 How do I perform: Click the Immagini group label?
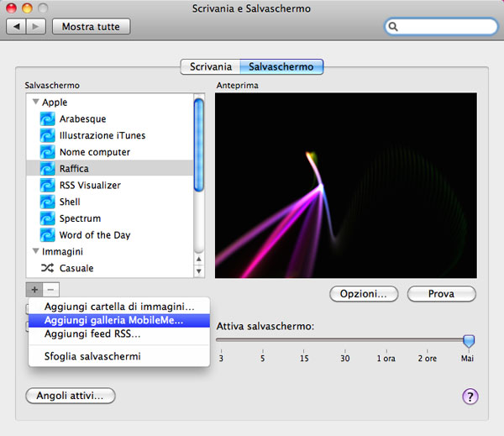62,251
